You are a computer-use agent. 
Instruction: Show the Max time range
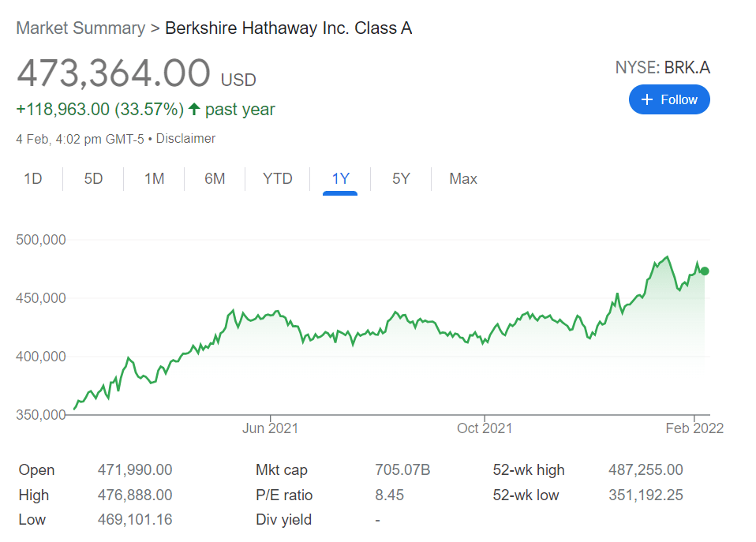pos(463,179)
